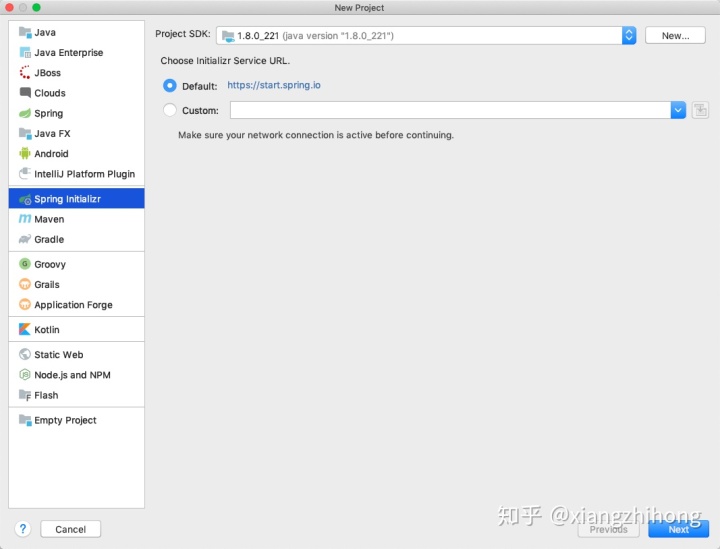Select Android in the project list

click(x=76, y=153)
